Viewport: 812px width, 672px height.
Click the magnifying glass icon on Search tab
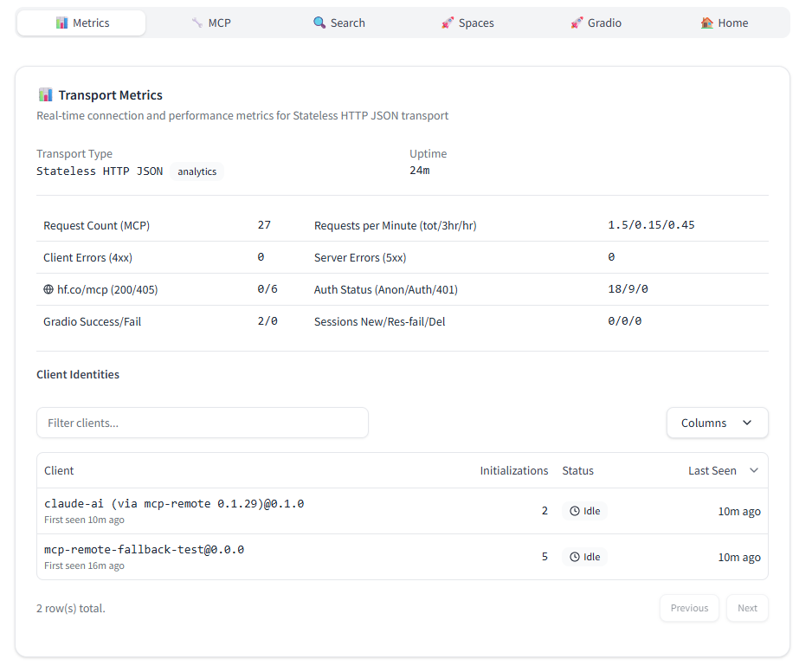pyautogui.click(x=319, y=23)
